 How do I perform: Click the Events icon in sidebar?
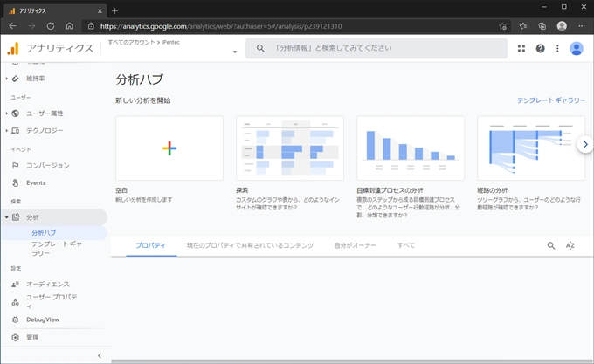tap(15, 182)
